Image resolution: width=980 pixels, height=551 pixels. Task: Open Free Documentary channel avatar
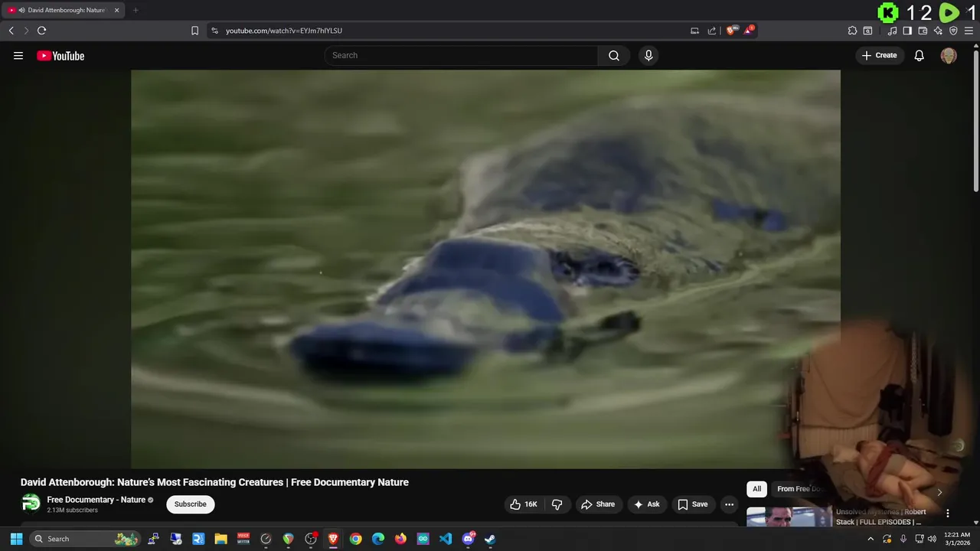[31, 503]
